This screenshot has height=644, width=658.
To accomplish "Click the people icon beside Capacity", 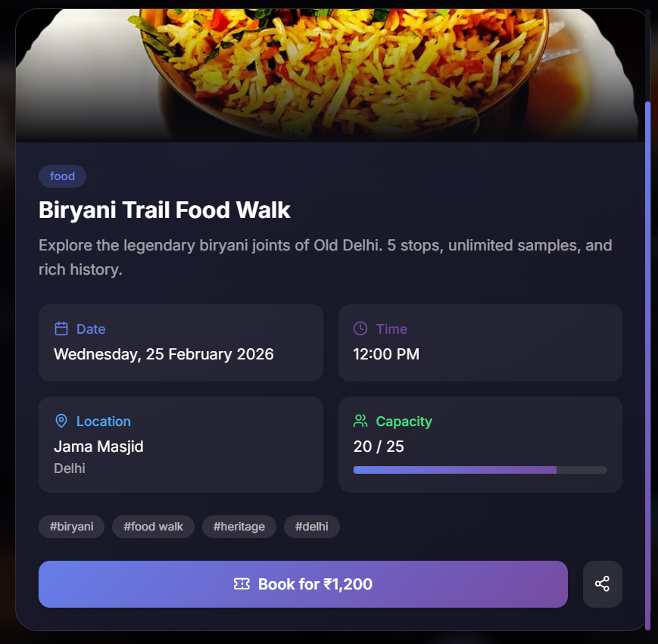I will click(x=360, y=421).
